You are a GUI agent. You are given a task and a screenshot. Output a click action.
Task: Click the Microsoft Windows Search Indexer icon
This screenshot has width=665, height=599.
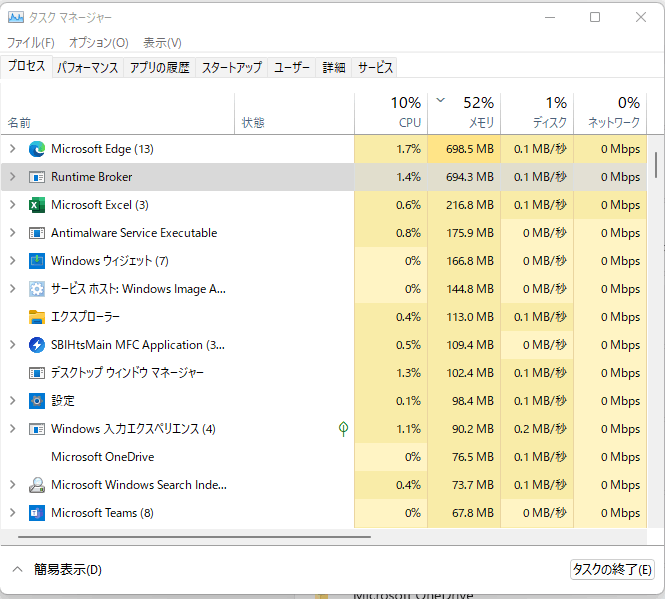point(37,485)
